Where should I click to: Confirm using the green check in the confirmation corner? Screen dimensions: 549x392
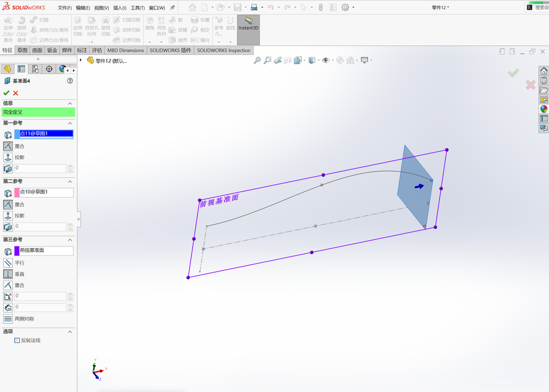click(513, 73)
